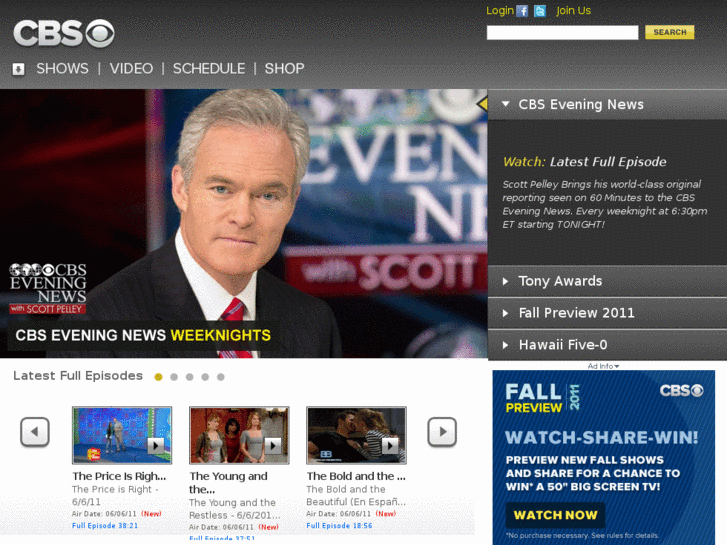Click the yellow SEARCH button
Image resolution: width=727 pixels, height=545 pixels.
tap(670, 32)
